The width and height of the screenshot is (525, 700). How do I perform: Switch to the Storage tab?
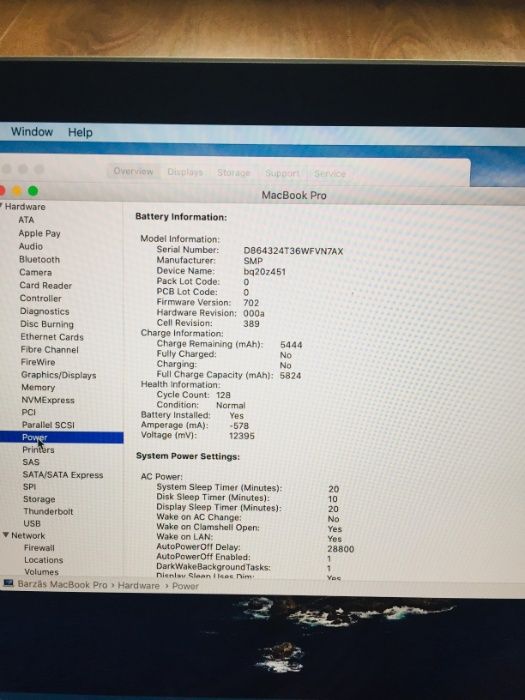tap(233, 173)
